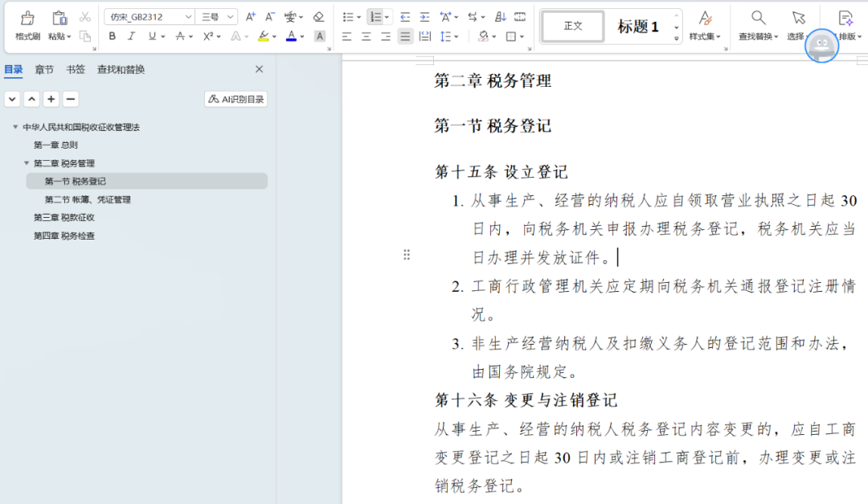This screenshot has height=504, width=868.
Task: Switch to the 目录 tab
Action: (x=14, y=70)
